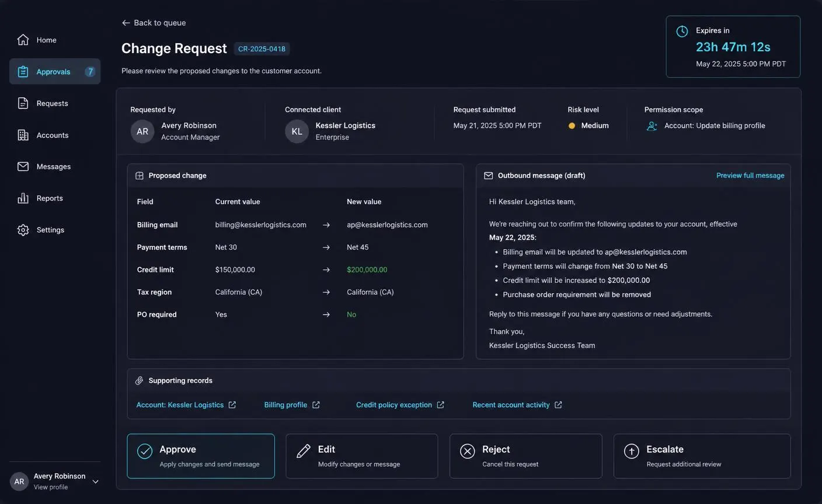Click the permission scope user icon
The height and width of the screenshot is (504, 822).
(x=652, y=125)
